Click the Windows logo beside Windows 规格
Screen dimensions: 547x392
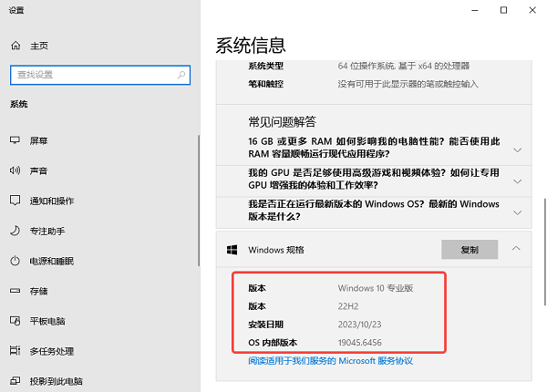(232, 250)
